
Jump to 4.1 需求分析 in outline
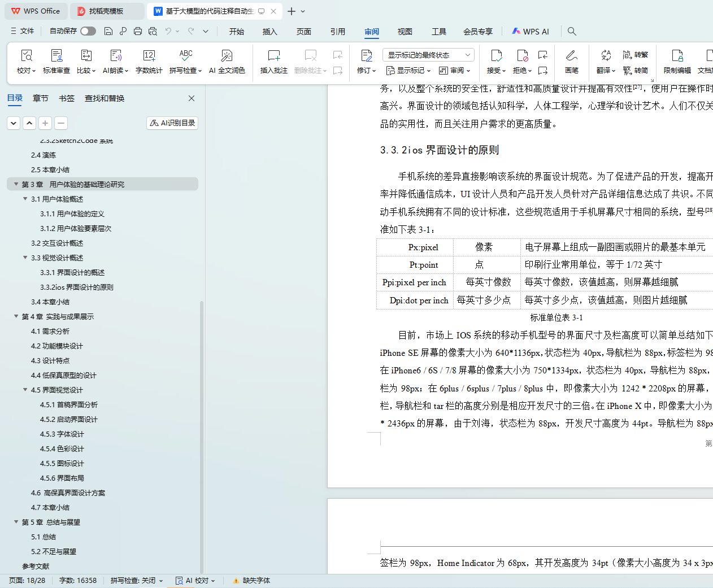[50, 332]
